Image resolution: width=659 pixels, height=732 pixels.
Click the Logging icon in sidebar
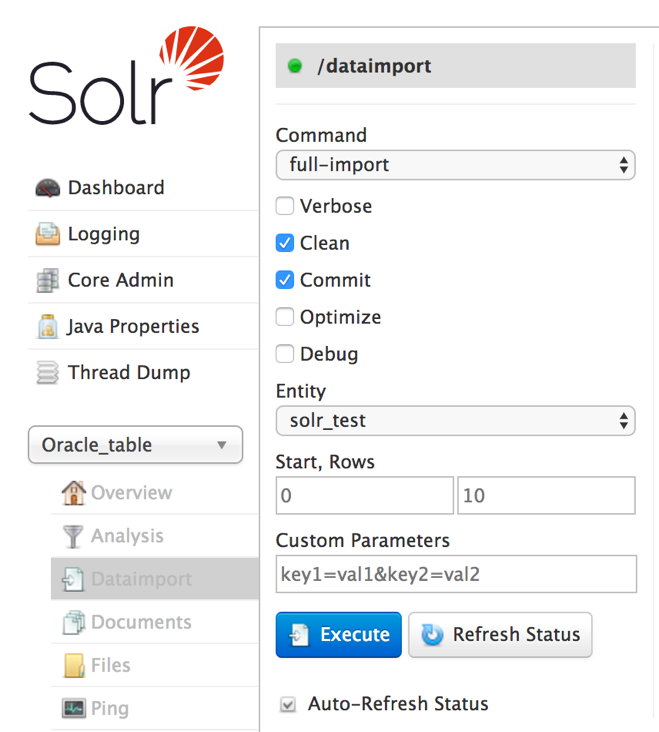(x=47, y=234)
